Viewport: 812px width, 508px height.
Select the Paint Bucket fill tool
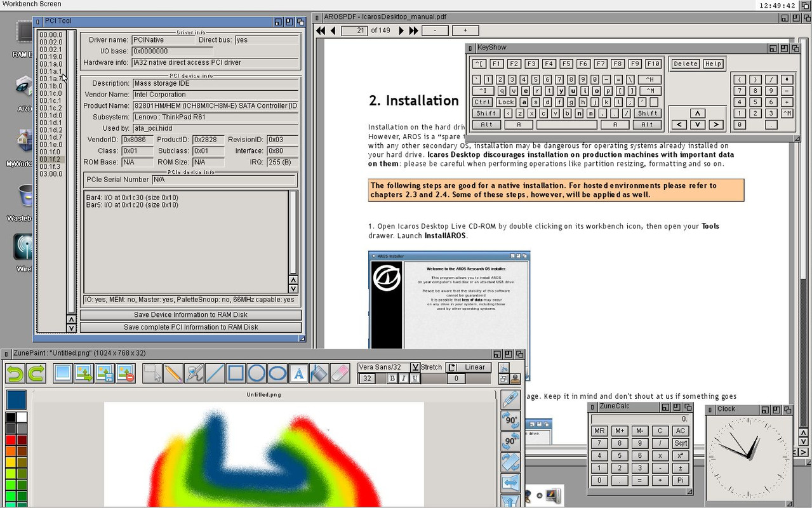[319, 373]
